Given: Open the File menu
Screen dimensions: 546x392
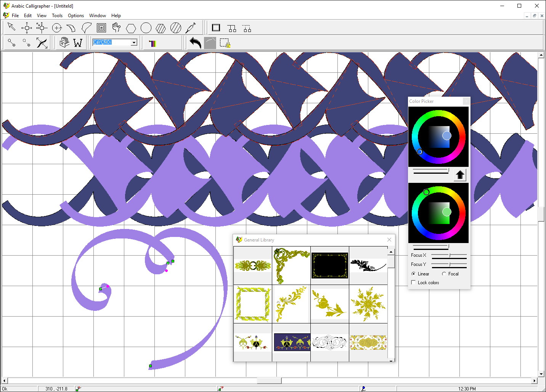Looking at the screenshot, I should (15, 16).
